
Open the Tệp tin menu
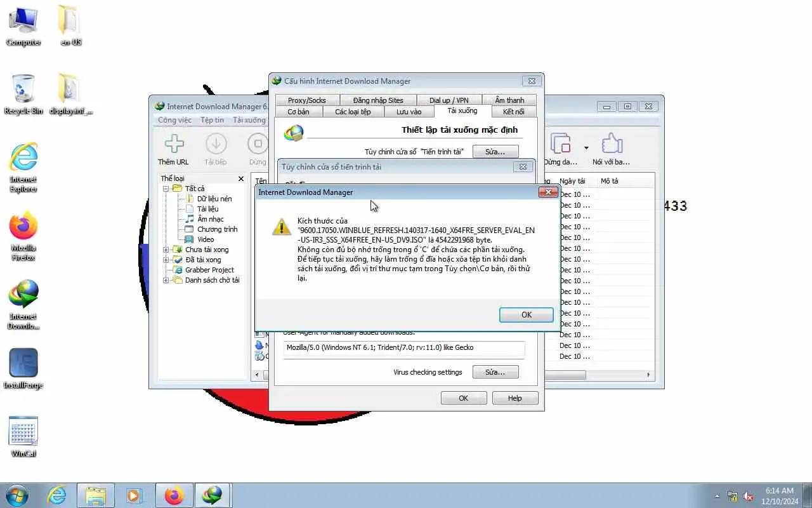coord(212,120)
